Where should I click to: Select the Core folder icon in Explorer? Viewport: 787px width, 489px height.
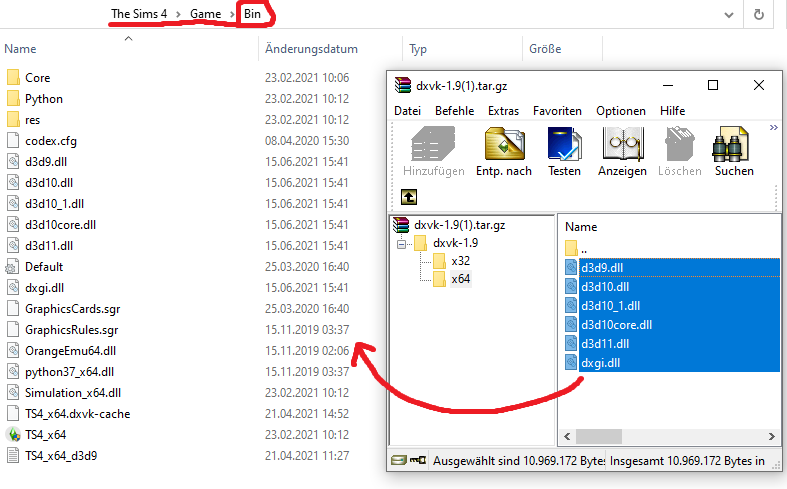[x=14, y=78]
